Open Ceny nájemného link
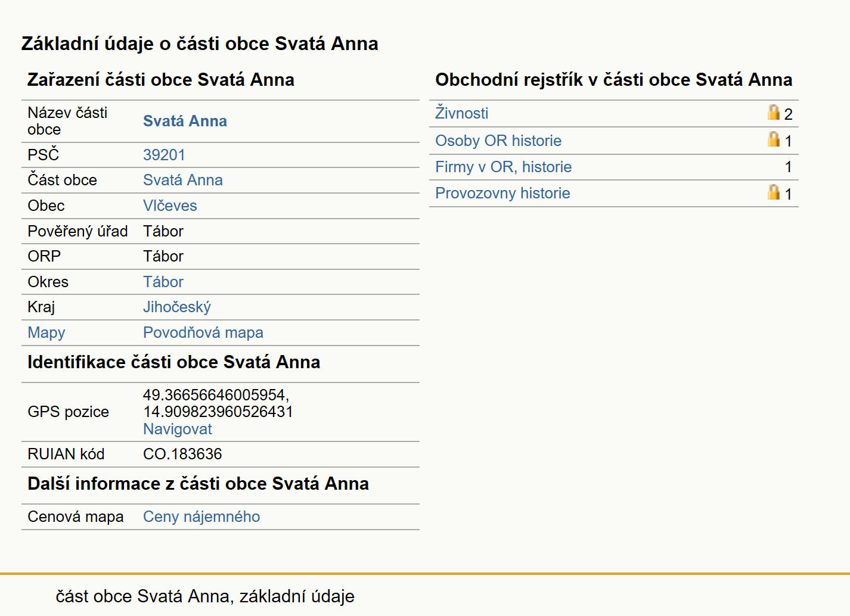 point(201,517)
